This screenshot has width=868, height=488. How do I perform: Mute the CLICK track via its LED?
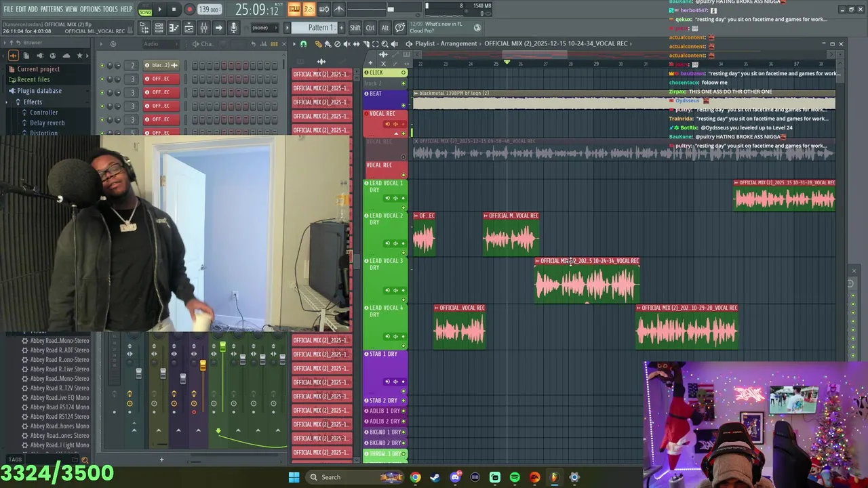pos(403,73)
